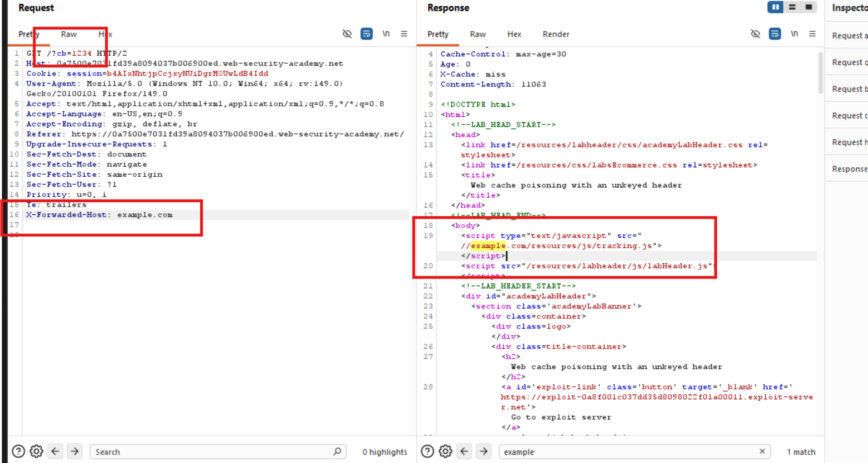This screenshot has width=868, height=463.
Task: Switch to side-by-side layout view
Action: point(775,7)
